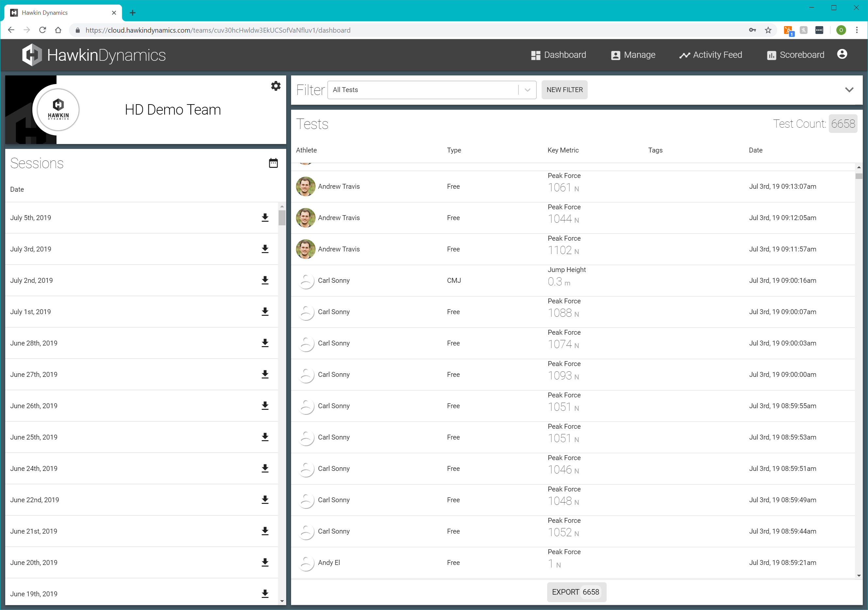Screen dimensions: 868x610
Task: Open Andrew Travis test with 1044 N
Action: pos(573,218)
